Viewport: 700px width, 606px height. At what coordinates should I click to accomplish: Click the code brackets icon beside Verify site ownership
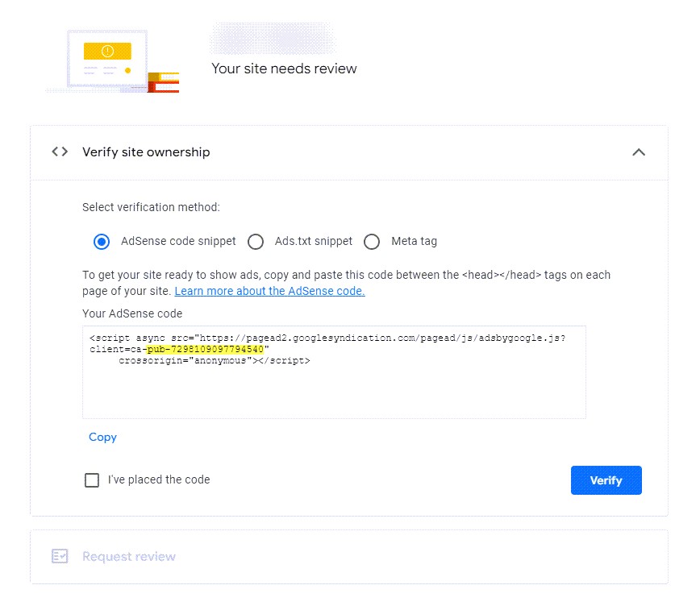tap(60, 151)
